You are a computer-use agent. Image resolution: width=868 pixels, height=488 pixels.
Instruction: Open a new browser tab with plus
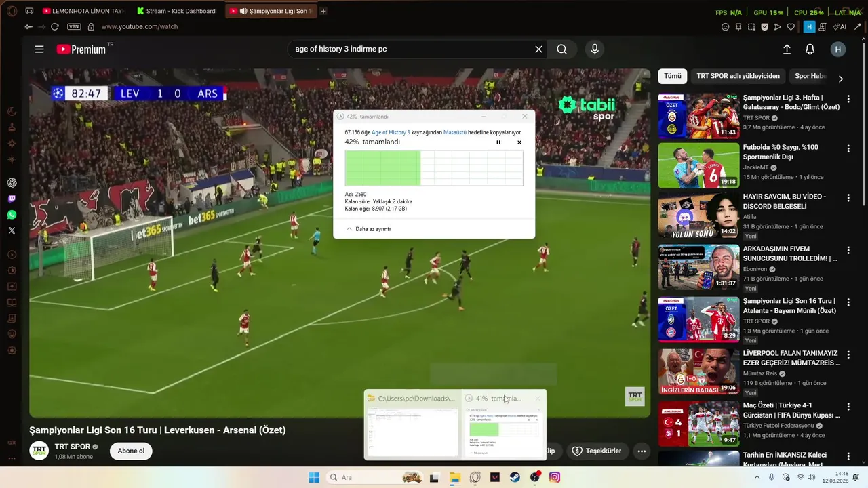pos(323,11)
